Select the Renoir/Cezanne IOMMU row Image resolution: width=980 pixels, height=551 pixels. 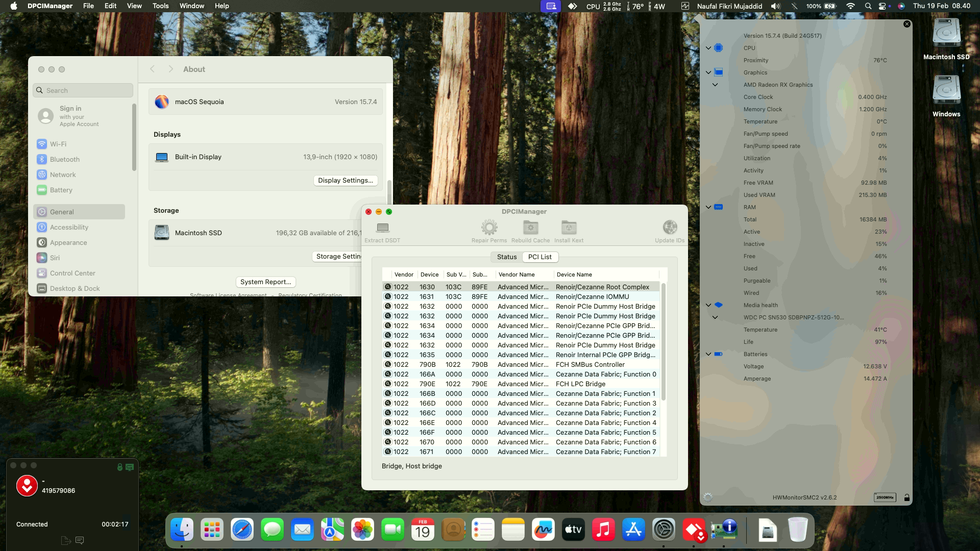coord(521,297)
